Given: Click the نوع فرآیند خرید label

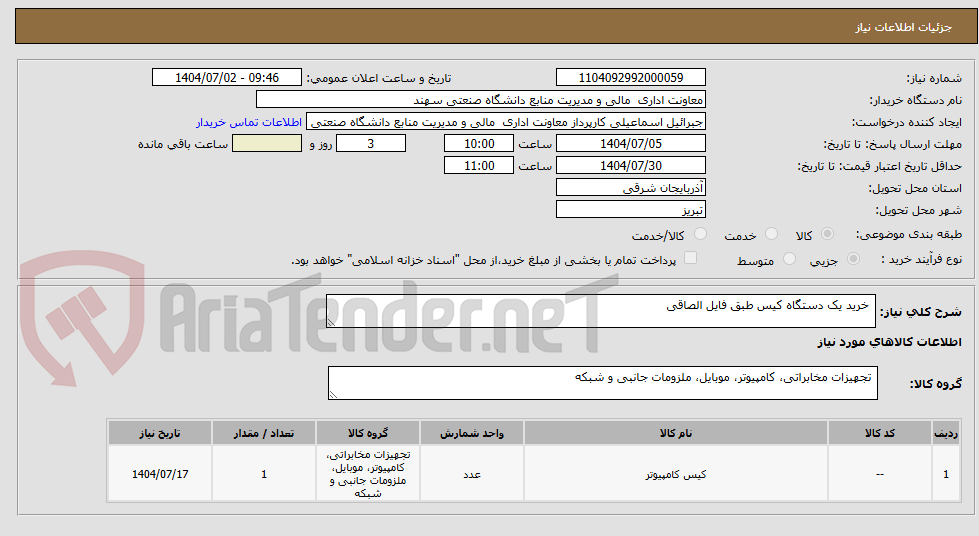Looking at the screenshot, I should (922, 259).
